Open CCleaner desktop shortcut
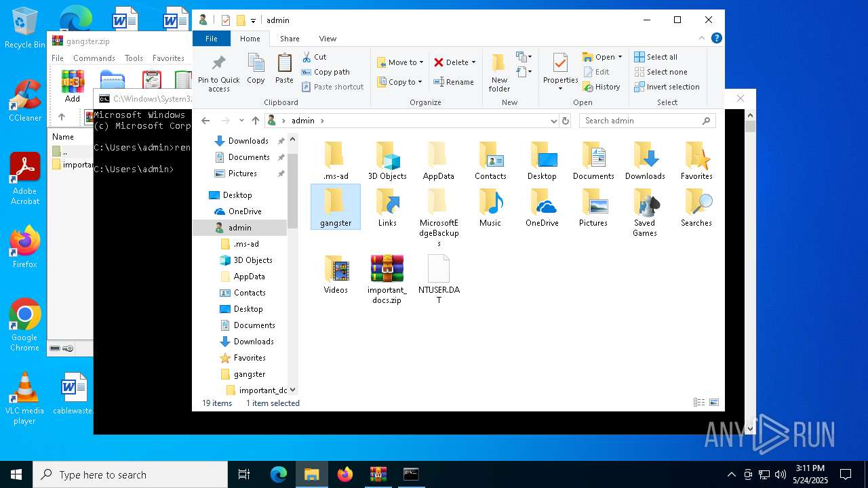Image resolution: width=868 pixels, height=488 pixels. (x=24, y=101)
